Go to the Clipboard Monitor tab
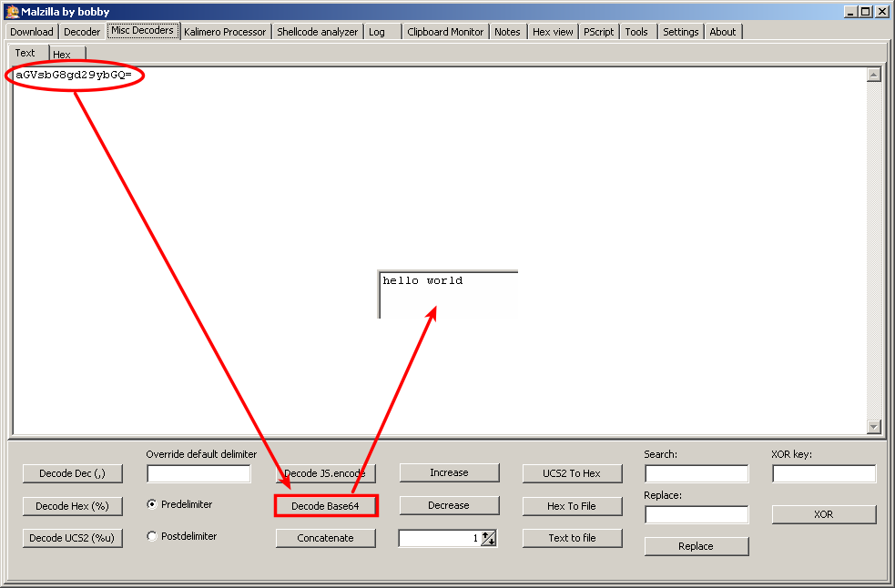 click(445, 32)
